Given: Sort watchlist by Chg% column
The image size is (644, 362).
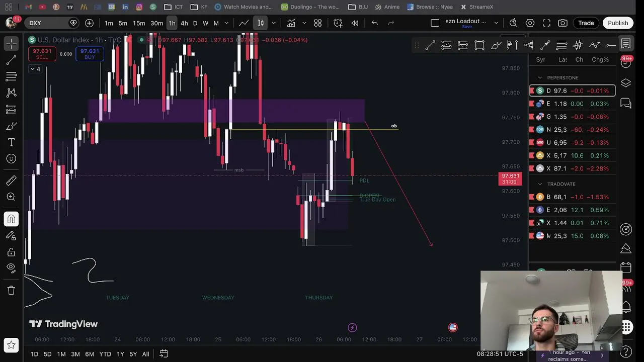Looking at the screenshot, I should click(600, 59).
